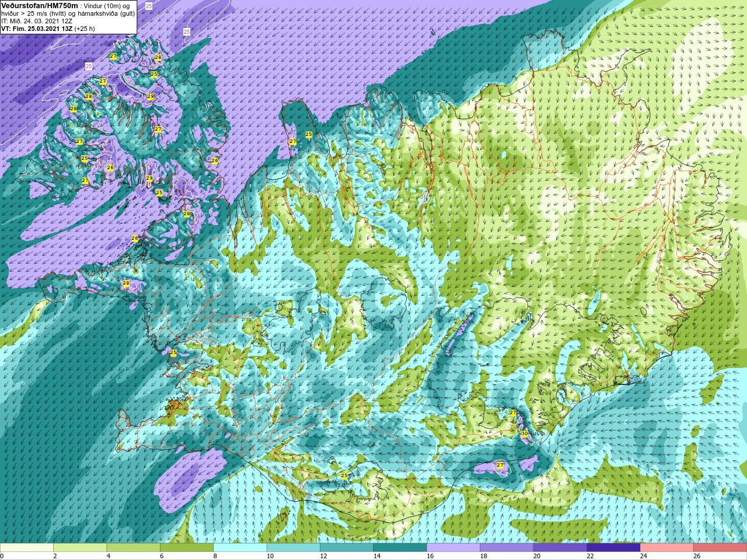Click the "VT: Fim. 25.03.2021 13Z (+25 h)" line
747x560 pixels.
point(48,29)
